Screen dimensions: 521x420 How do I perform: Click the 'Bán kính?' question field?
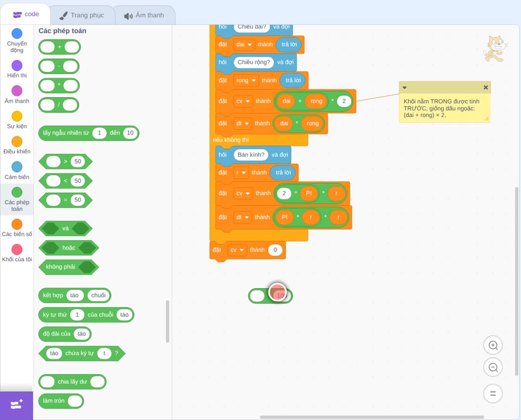coord(251,155)
